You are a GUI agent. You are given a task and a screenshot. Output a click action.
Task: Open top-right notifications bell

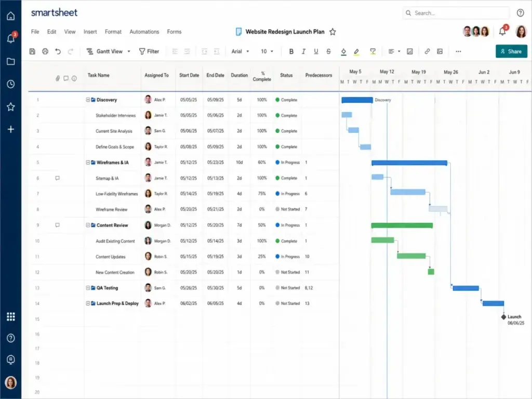click(502, 31)
